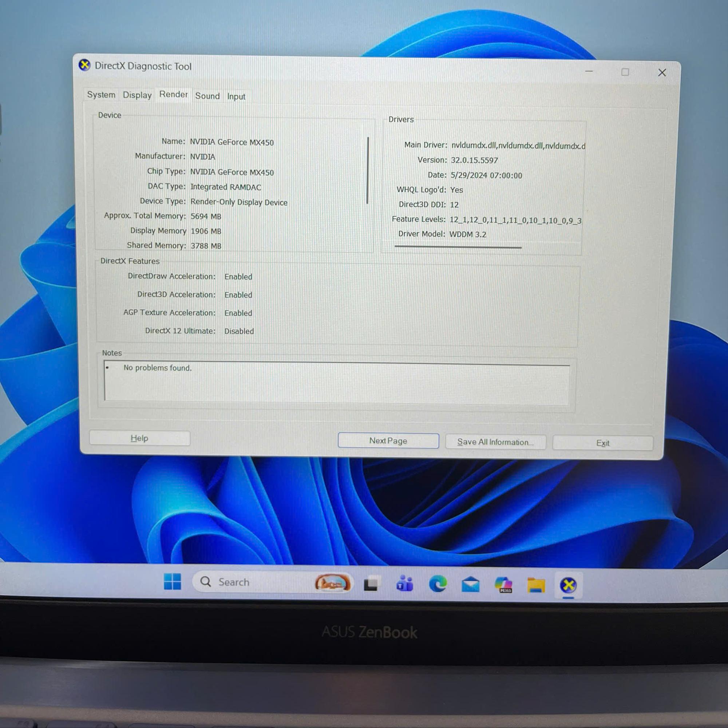The image size is (728, 728).
Task: Click the Help button
Action: (x=139, y=438)
